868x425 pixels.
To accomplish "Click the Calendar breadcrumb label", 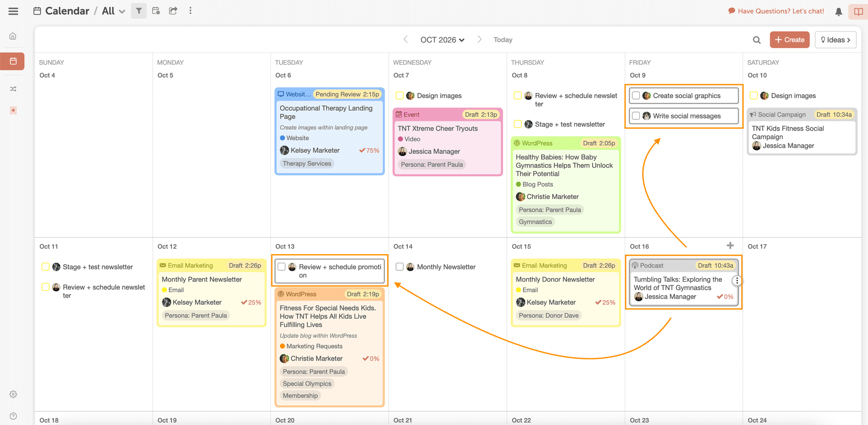I will point(67,11).
